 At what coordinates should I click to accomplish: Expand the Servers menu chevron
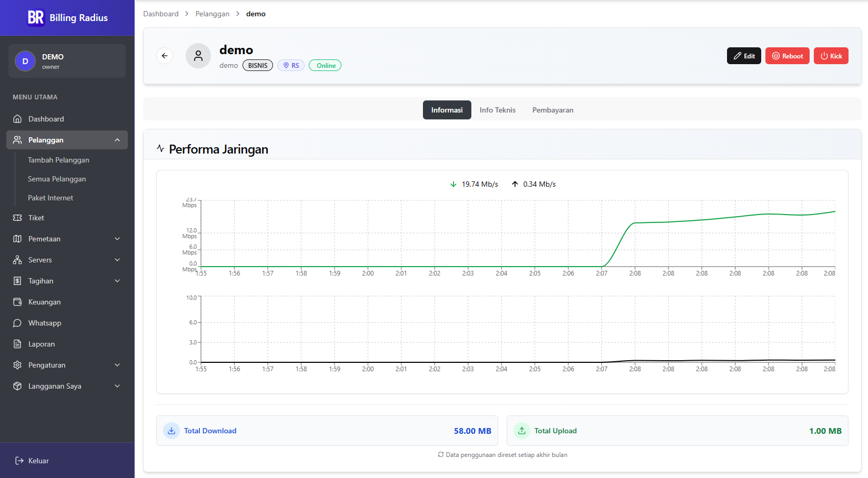(117, 260)
